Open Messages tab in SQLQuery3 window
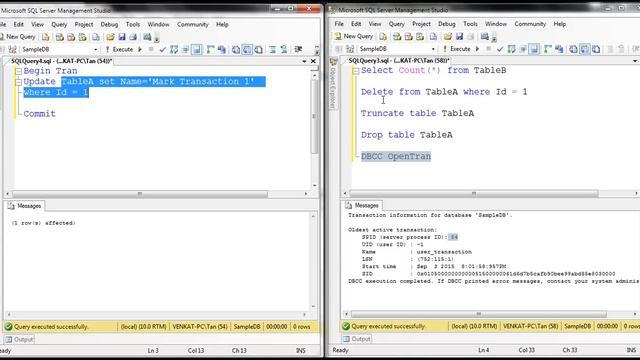Image resolution: width=640 pixels, height=360 pixels. pos(362,205)
